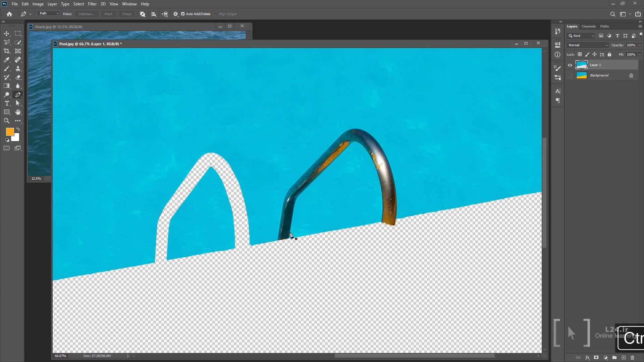The image size is (644, 362).
Task: Click the Background layer thumbnail
Action: coord(581,75)
